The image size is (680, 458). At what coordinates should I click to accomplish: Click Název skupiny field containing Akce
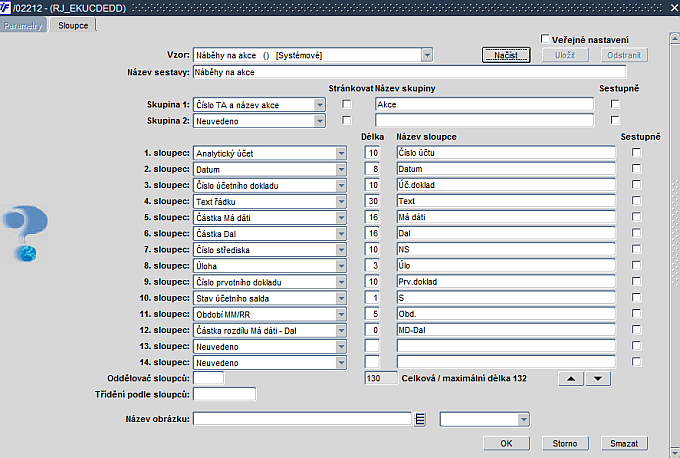[484, 105]
